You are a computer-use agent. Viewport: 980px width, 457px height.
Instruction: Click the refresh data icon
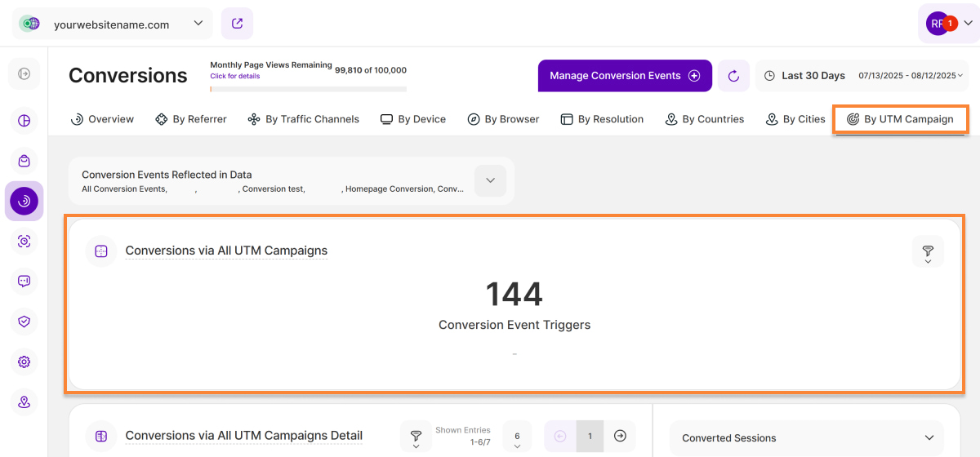click(733, 76)
